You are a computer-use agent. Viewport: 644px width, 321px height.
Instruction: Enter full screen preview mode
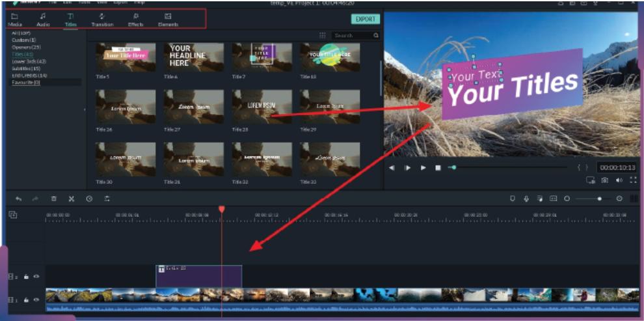pyautogui.click(x=633, y=180)
